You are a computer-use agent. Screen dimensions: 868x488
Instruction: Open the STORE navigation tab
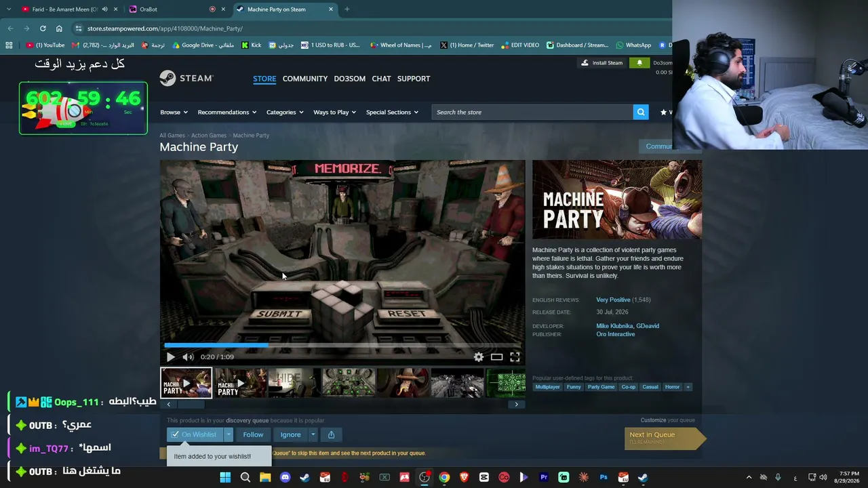pos(264,79)
